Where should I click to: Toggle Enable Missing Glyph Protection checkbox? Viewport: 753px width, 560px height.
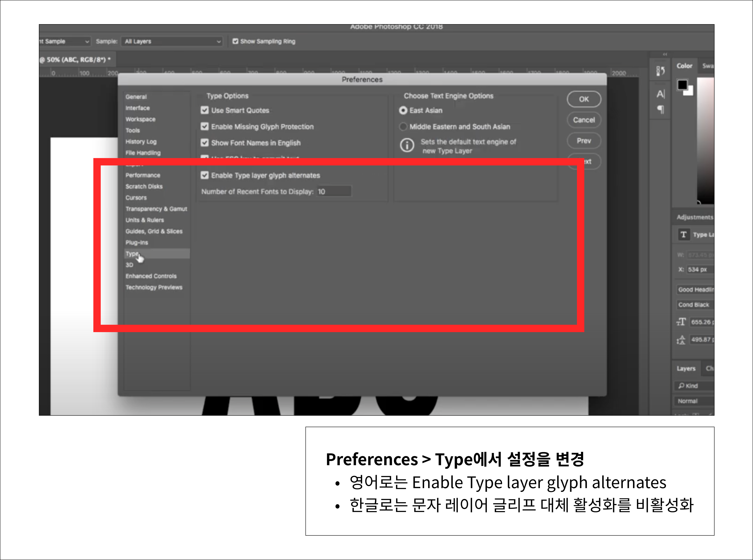pos(205,127)
